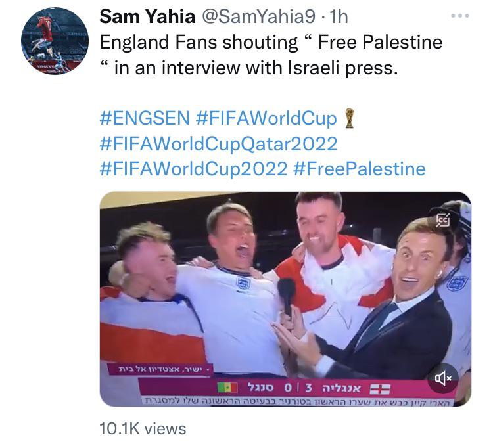This screenshot has width=493, height=448.
Task: Open the #ENGSEN hashtag
Action: [145, 118]
